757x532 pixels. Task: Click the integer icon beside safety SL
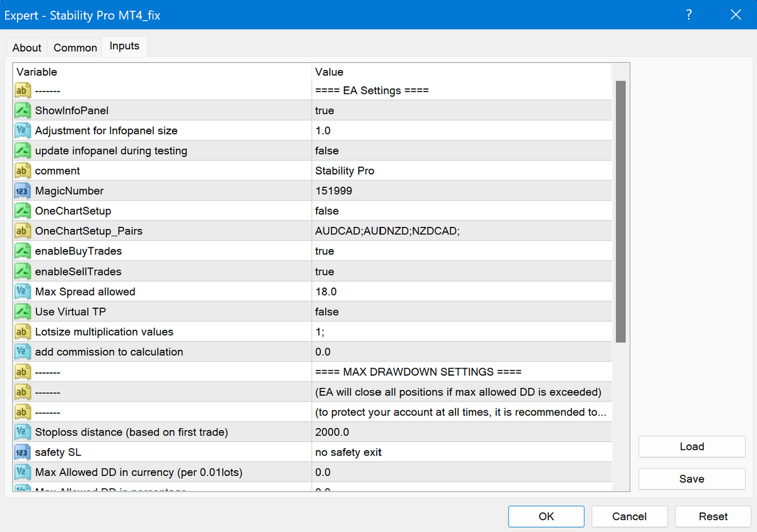(x=23, y=452)
